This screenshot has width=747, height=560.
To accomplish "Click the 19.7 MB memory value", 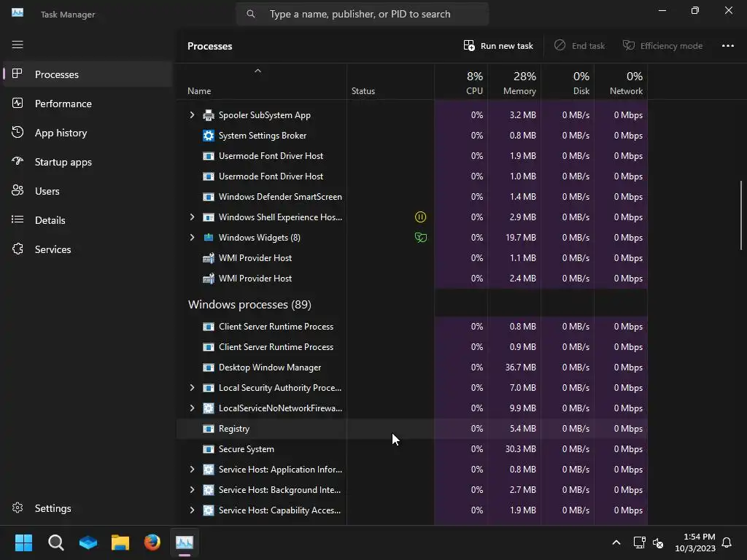I will pyautogui.click(x=521, y=238).
